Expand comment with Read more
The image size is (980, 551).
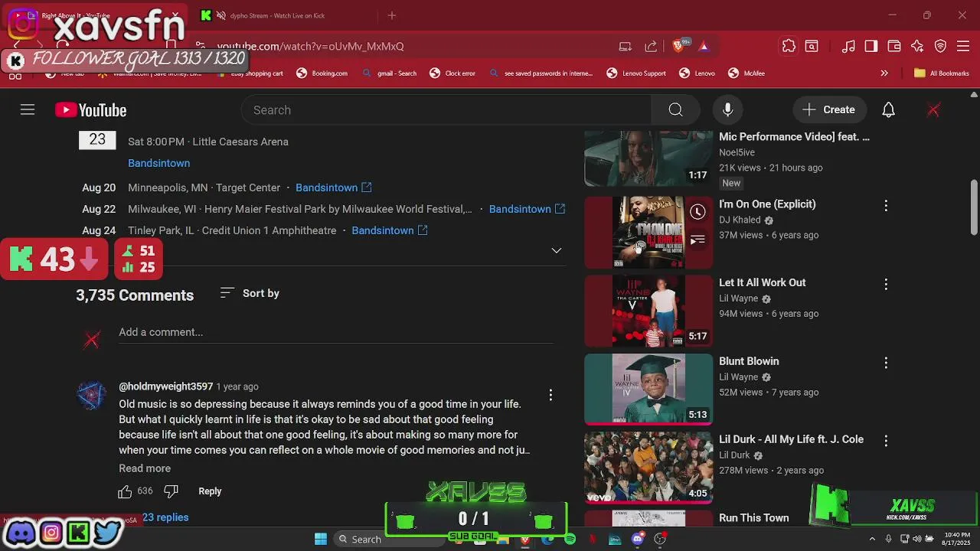[x=145, y=468]
